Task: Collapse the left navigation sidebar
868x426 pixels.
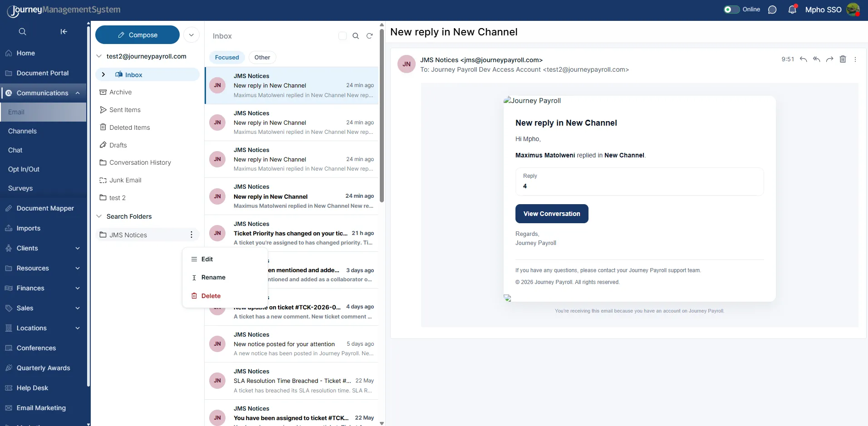Action: (64, 32)
